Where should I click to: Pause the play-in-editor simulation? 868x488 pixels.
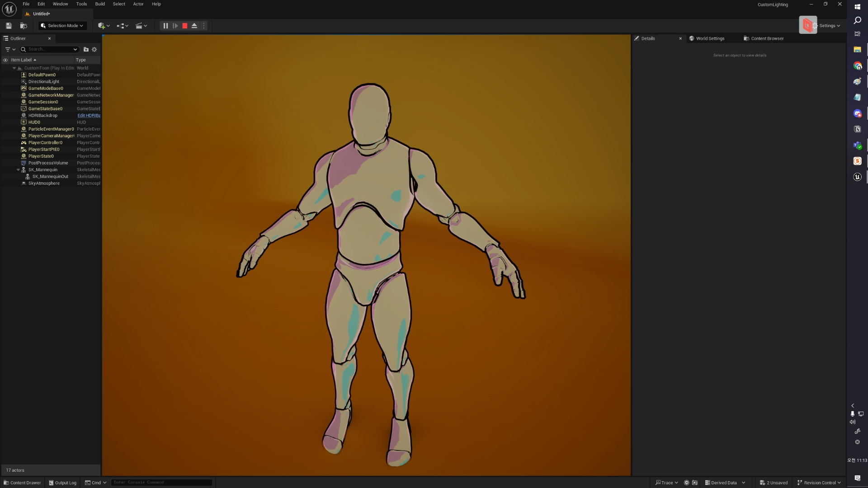(x=165, y=26)
